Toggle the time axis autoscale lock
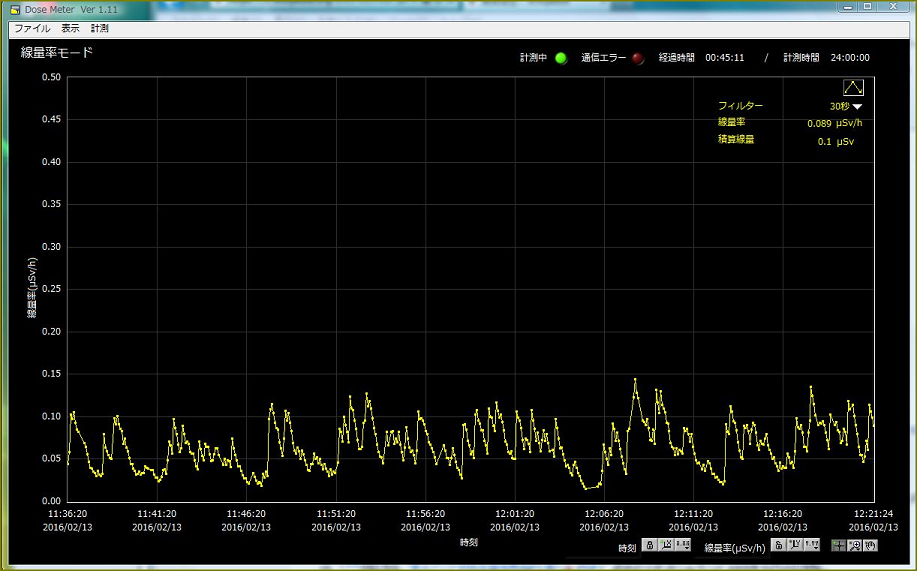Screen dimensions: 917x571 pyautogui.click(x=650, y=545)
